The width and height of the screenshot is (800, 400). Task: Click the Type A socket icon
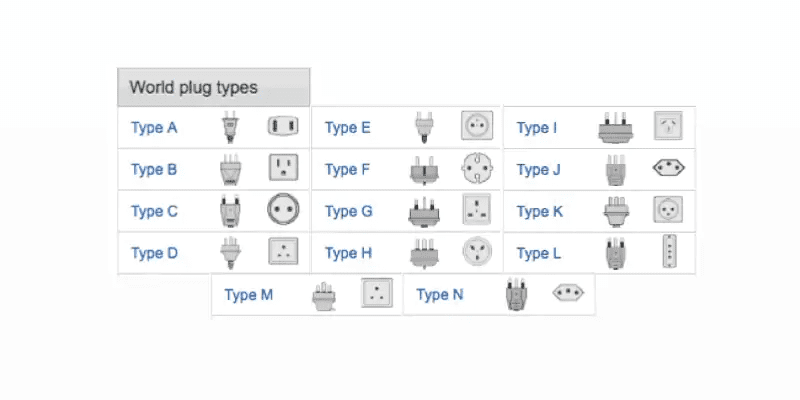283,126
